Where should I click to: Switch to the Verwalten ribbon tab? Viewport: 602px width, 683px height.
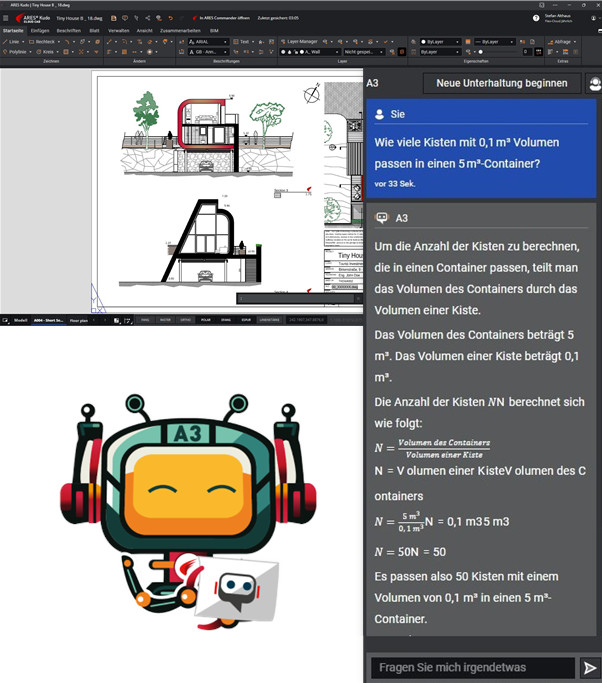point(118,31)
